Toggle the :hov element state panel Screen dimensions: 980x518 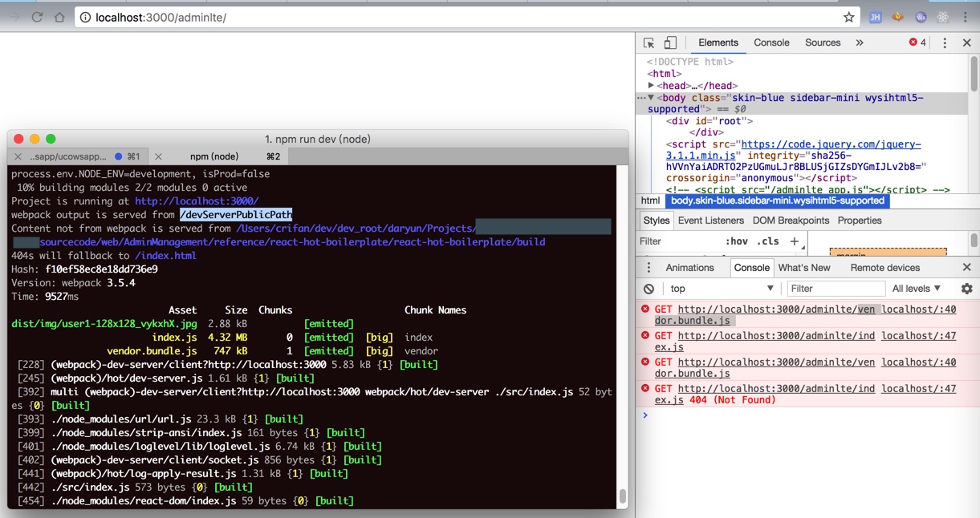click(x=736, y=241)
